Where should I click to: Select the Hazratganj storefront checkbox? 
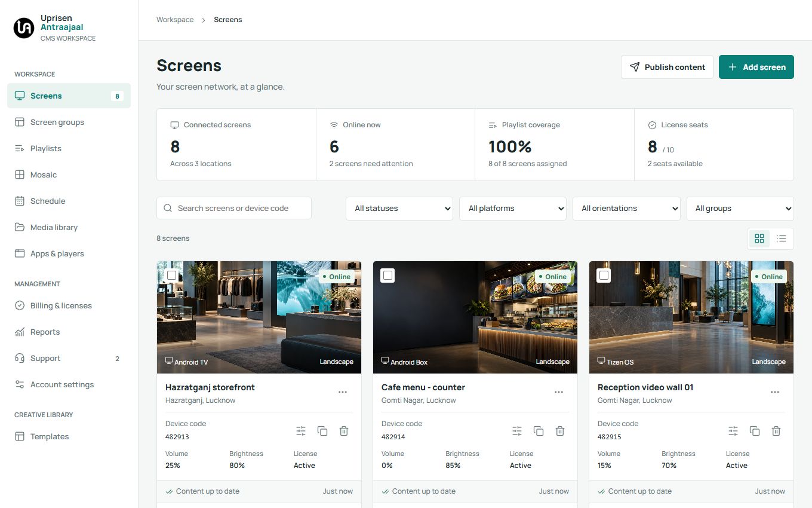[x=172, y=276]
